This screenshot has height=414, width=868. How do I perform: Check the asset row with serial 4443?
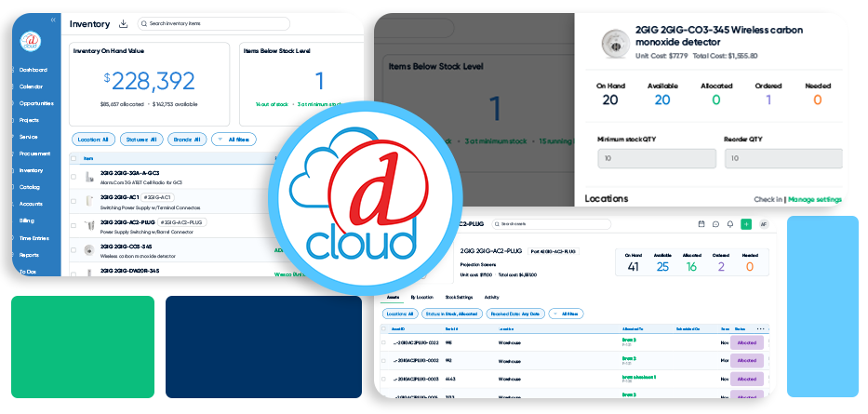(x=383, y=380)
